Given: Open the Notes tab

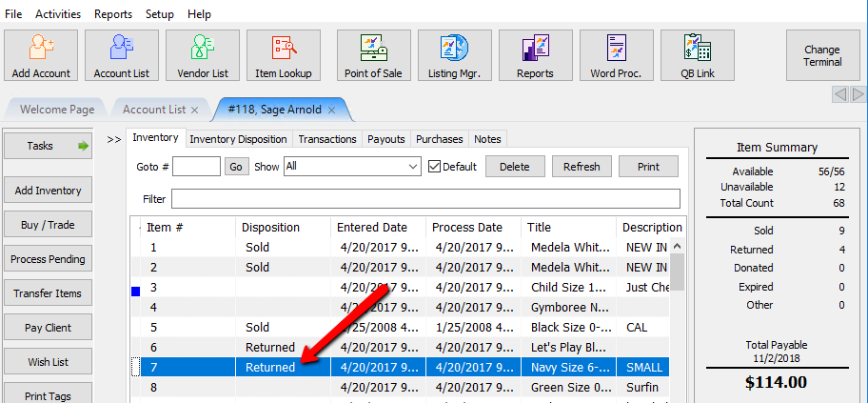Looking at the screenshot, I should point(487,139).
